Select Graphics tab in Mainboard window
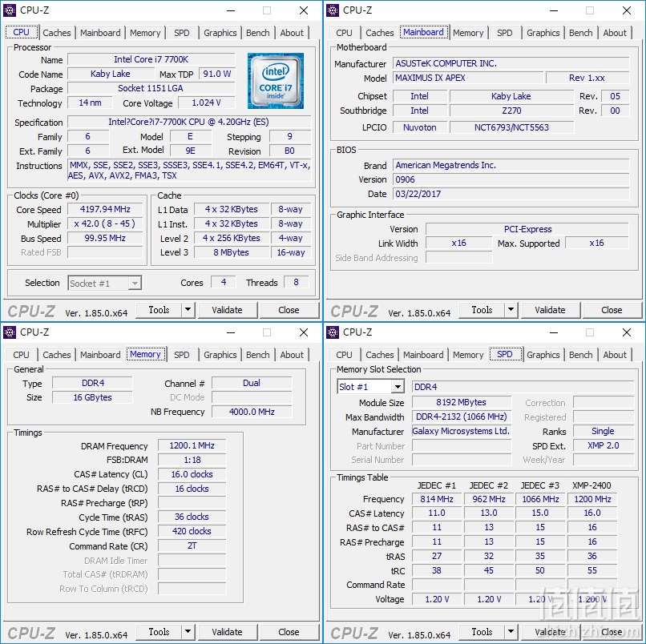Viewport: 646px width, 644px height. [543, 33]
